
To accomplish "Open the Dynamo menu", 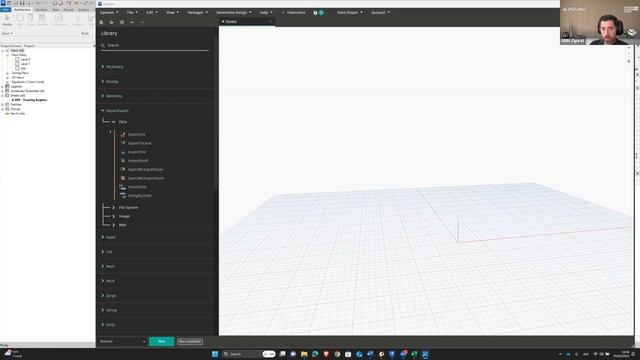I will (109, 13).
